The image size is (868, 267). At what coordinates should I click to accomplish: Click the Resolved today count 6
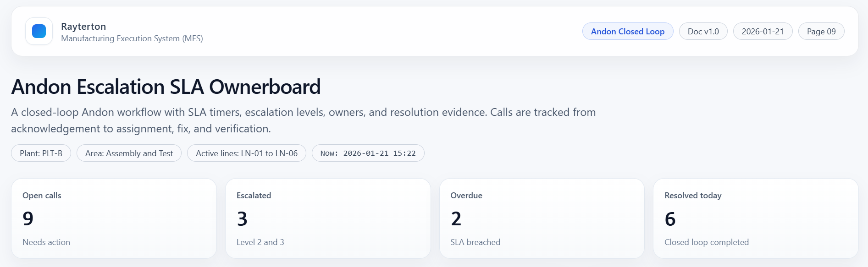click(670, 219)
